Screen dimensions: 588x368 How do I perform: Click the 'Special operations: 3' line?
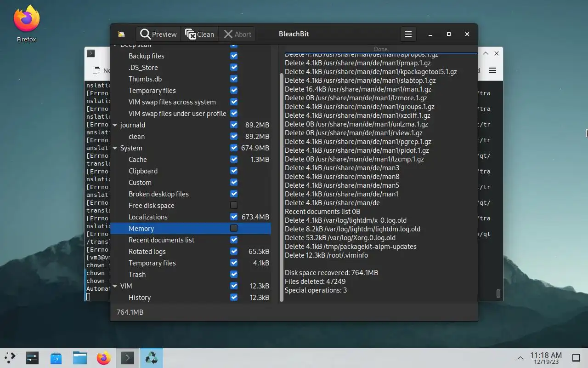[316, 290]
